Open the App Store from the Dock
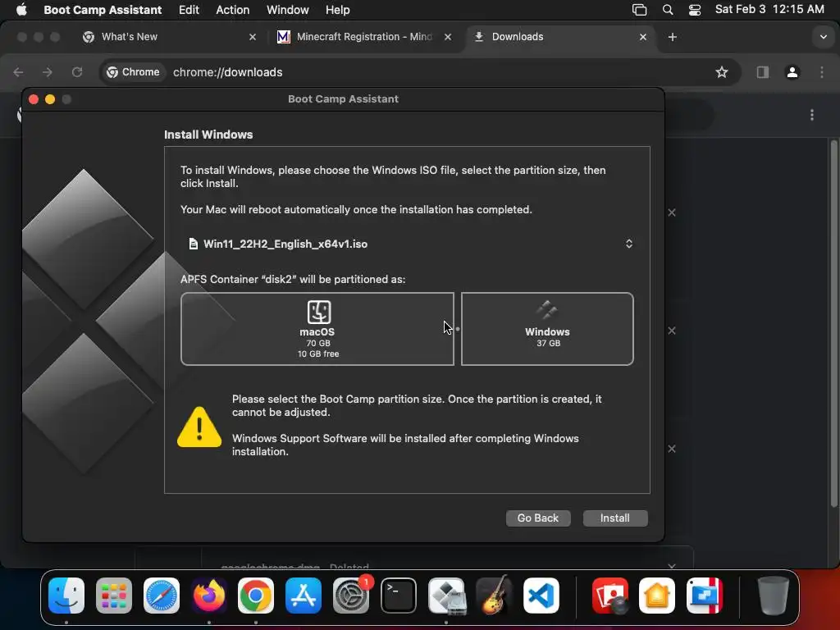This screenshot has width=840, height=630. [304, 596]
